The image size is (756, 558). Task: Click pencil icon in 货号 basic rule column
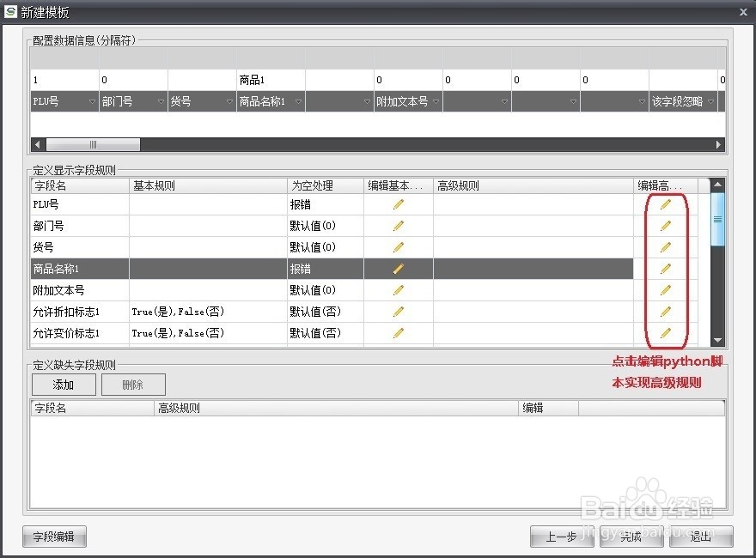(397, 247)
